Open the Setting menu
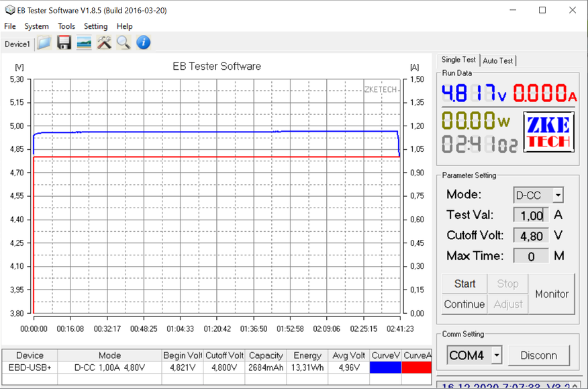588x389 pixels. [95, 26]
